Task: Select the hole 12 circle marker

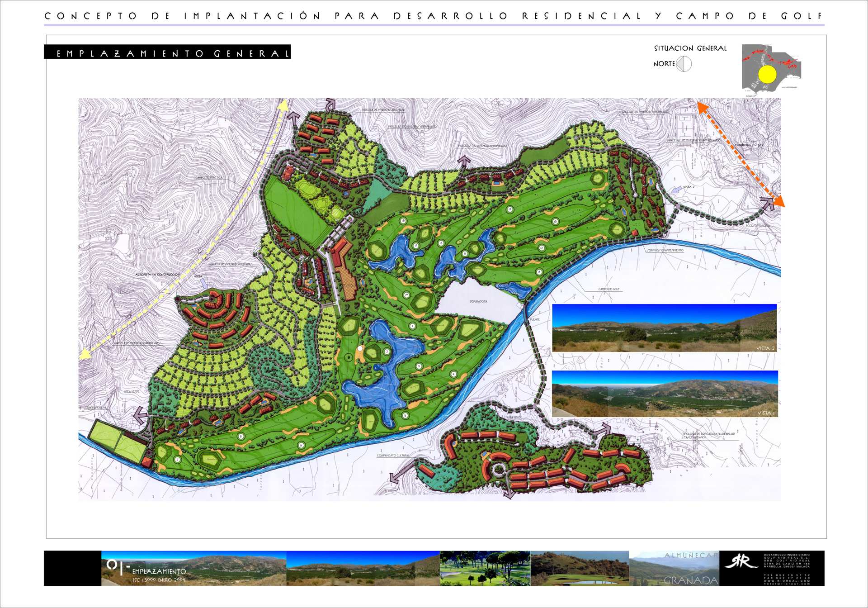Action: point(541,248)
